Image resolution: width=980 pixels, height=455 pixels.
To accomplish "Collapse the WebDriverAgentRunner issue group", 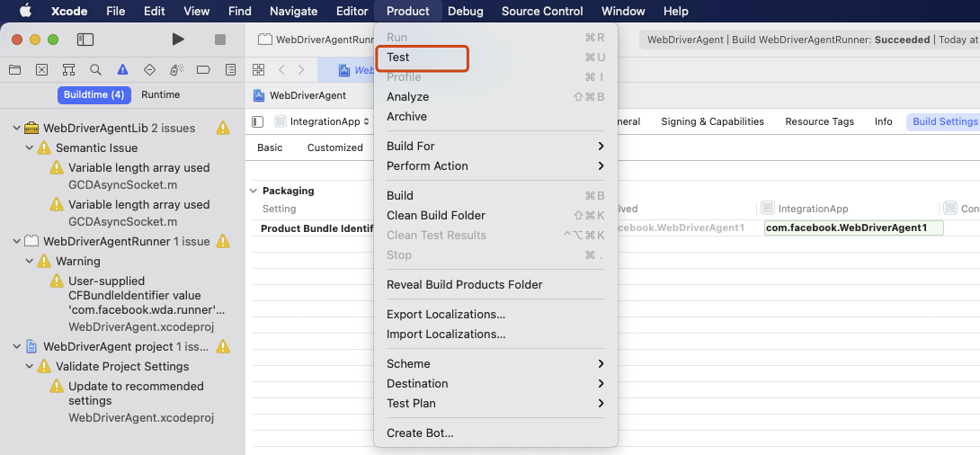I will point(17,241).
